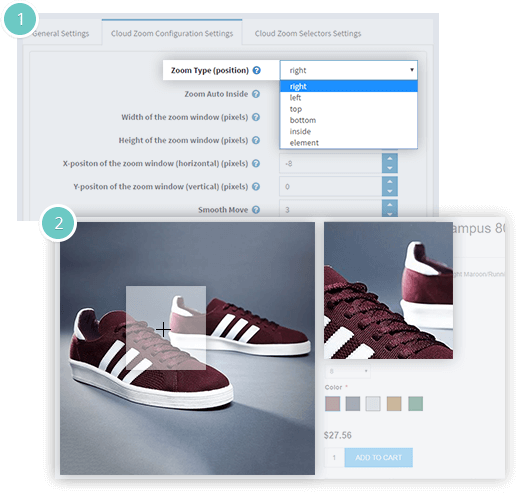Open the General Settings tab
519x493 pixels.
click(61, 33)
